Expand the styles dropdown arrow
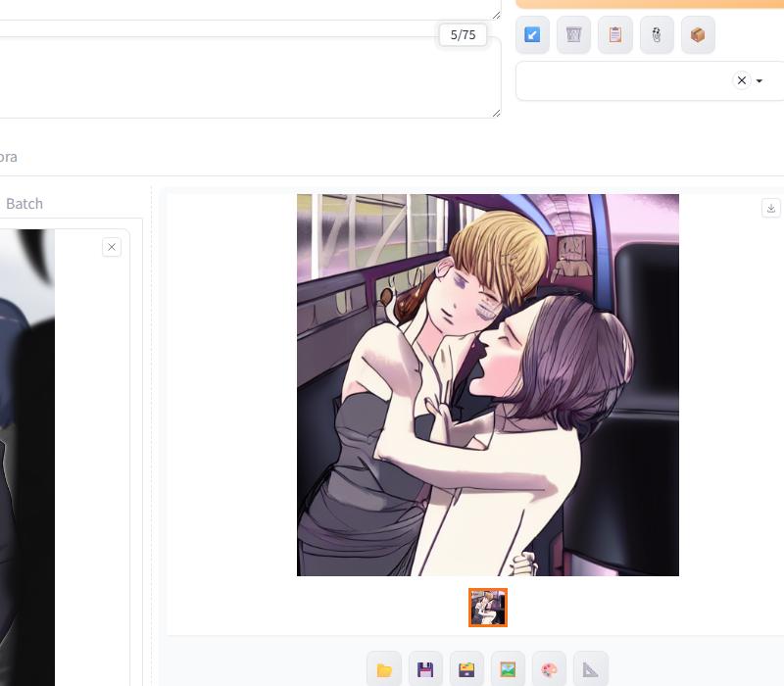 [x=759, y=81]
